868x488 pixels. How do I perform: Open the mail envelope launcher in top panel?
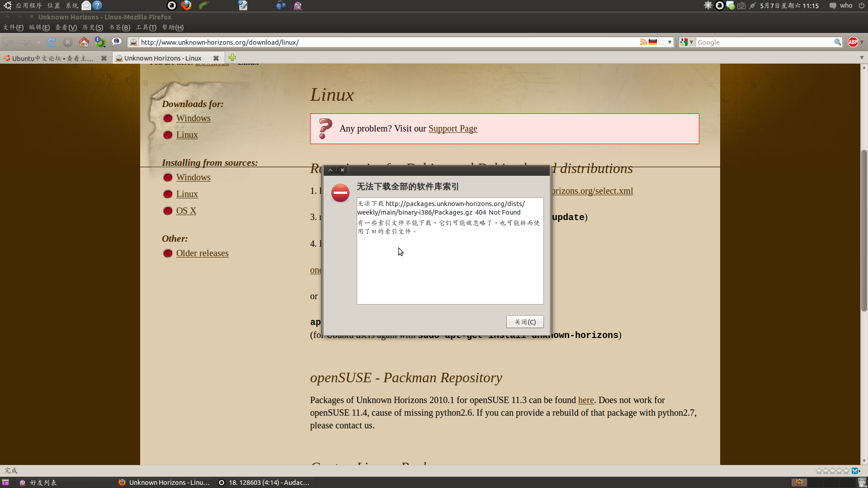click(x=86, y=5)
